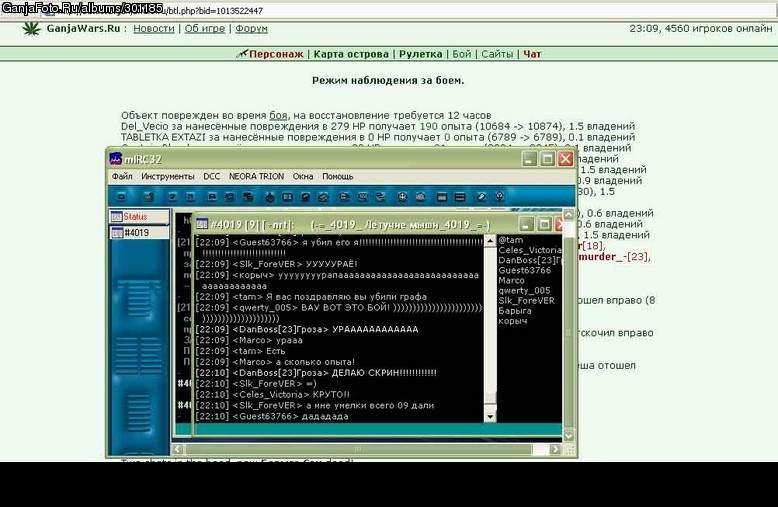778x507 pixels.
Task: Click chat log scrollbar down arrow
Action: point(490,417)
